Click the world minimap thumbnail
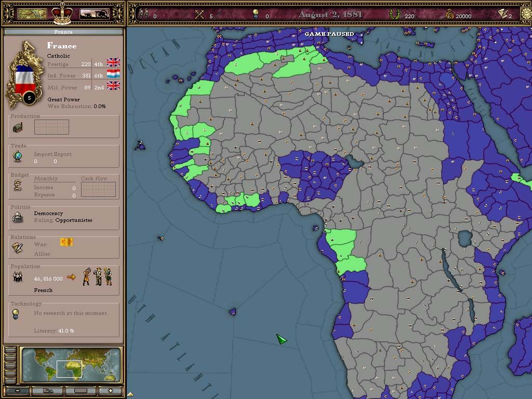Image resolution: width=532 pixels, height=399 pixels. (x=71, y=365)
